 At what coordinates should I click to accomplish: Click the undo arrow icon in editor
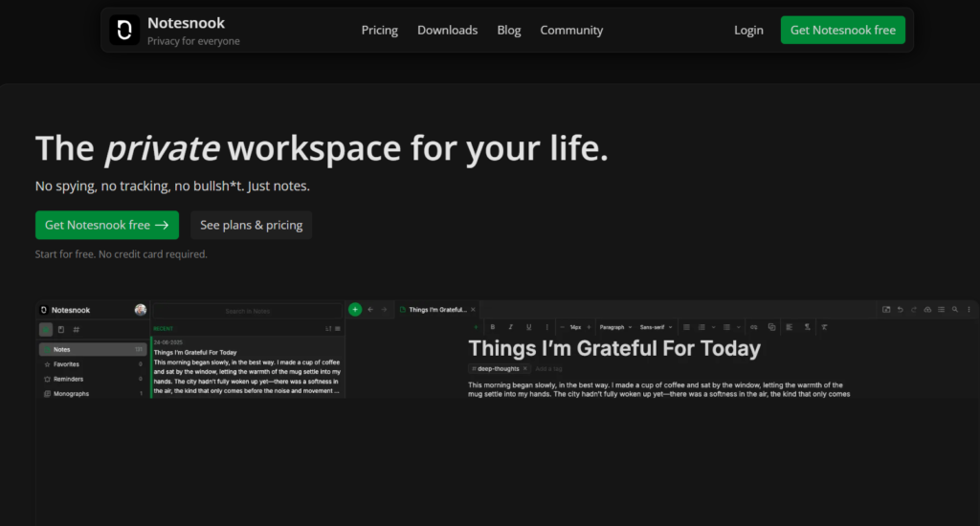(x=900, y=310)
